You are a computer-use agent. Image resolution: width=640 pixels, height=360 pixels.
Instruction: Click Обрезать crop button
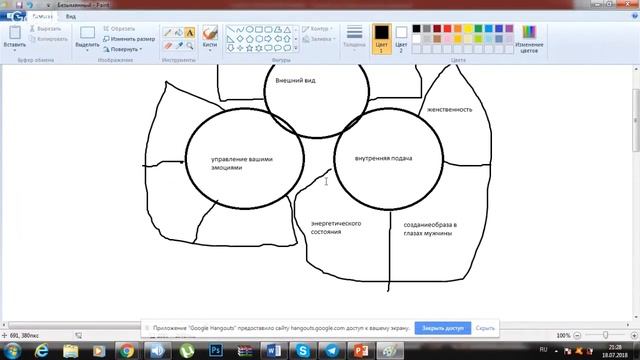click(119, 29)
